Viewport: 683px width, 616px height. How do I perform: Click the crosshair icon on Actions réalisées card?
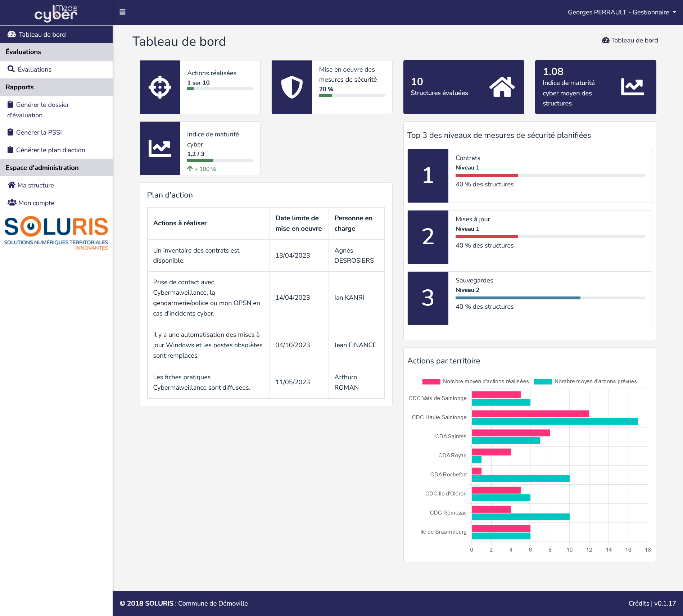point(160,87)
